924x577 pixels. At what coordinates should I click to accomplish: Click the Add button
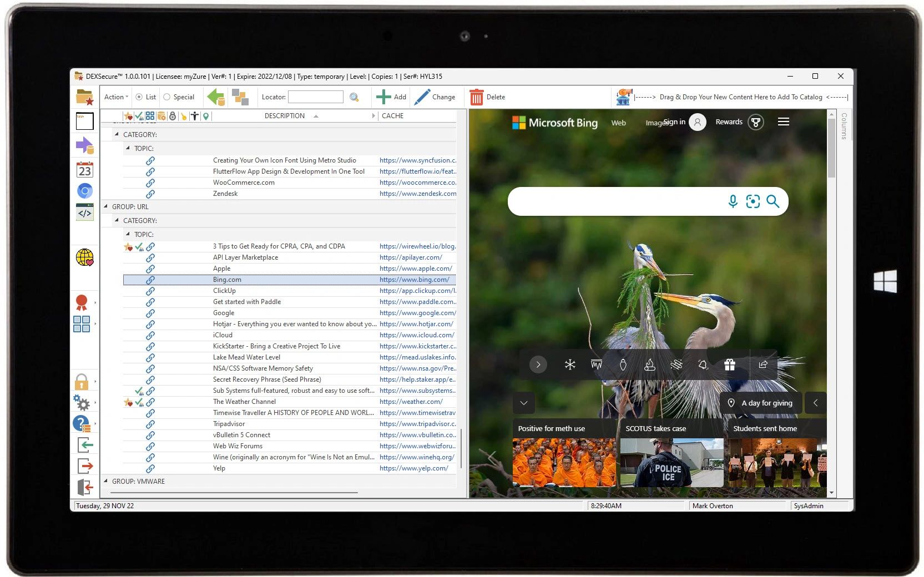pos(391,97)
